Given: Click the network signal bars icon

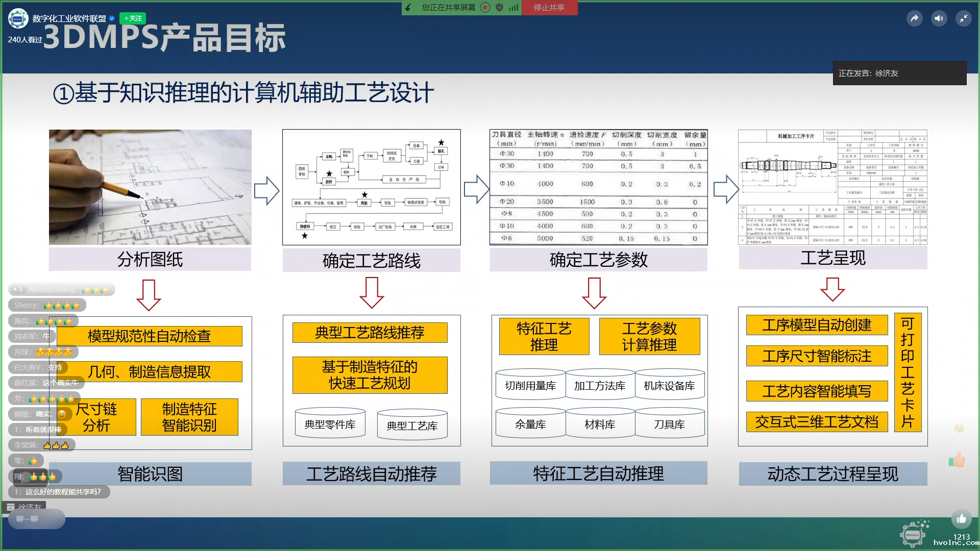Looking at the screenshot, I should 513,7.
